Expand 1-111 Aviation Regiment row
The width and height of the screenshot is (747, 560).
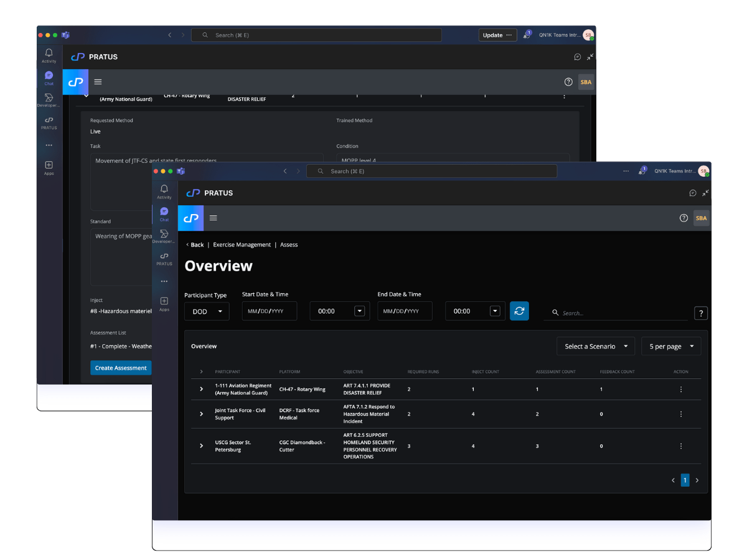click(201, 389)
